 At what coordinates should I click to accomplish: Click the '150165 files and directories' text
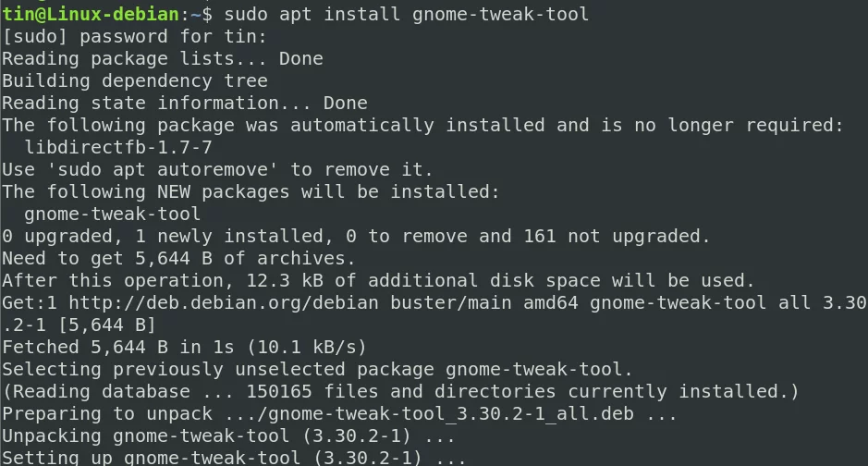click(x=401, y=391)
